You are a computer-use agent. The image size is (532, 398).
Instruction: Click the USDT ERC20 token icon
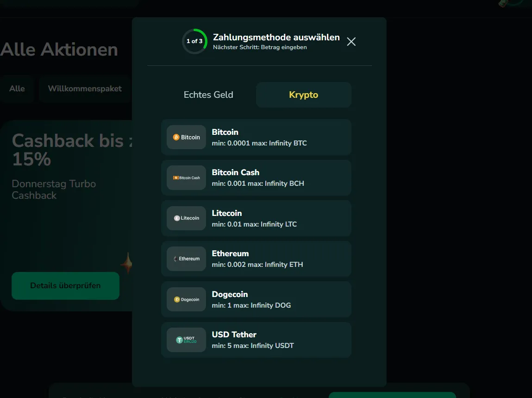pos(186,340)
